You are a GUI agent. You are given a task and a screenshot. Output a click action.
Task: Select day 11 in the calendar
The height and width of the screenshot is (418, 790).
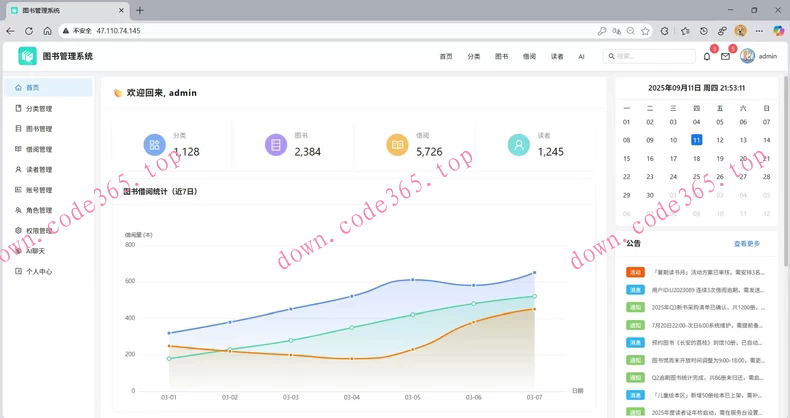click(696, 140)
